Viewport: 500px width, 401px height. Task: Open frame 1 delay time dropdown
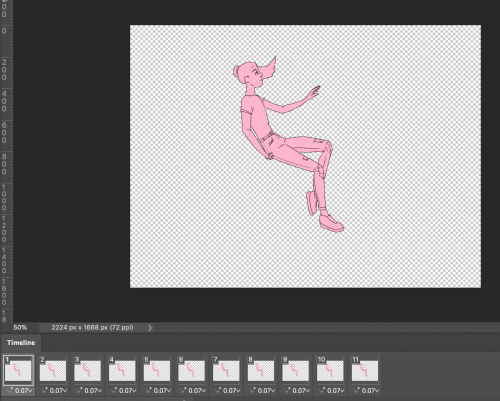23,390
